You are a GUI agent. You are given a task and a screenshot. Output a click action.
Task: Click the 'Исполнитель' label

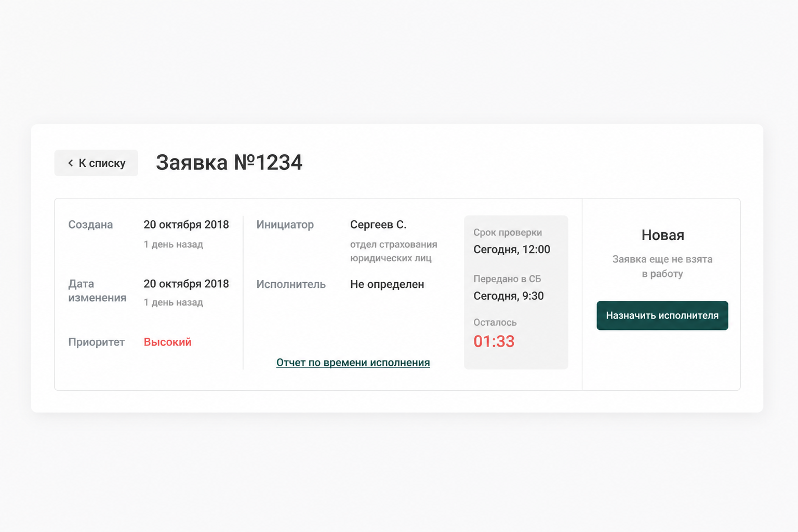point(291,284)
